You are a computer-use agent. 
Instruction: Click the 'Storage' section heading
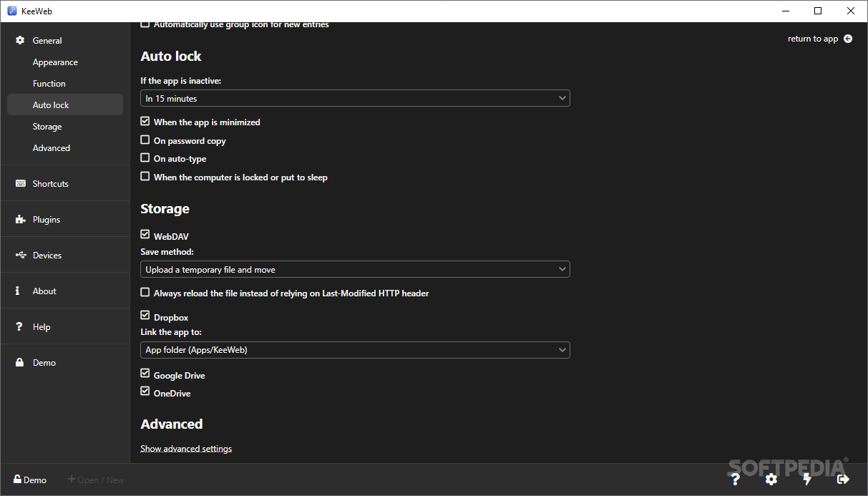[x=165, y=209]
